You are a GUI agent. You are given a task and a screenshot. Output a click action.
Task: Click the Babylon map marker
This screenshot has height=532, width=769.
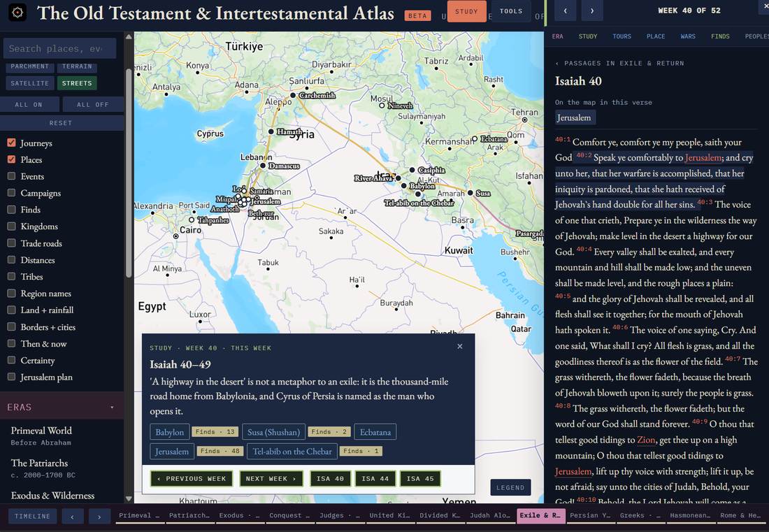click(403, 186)
